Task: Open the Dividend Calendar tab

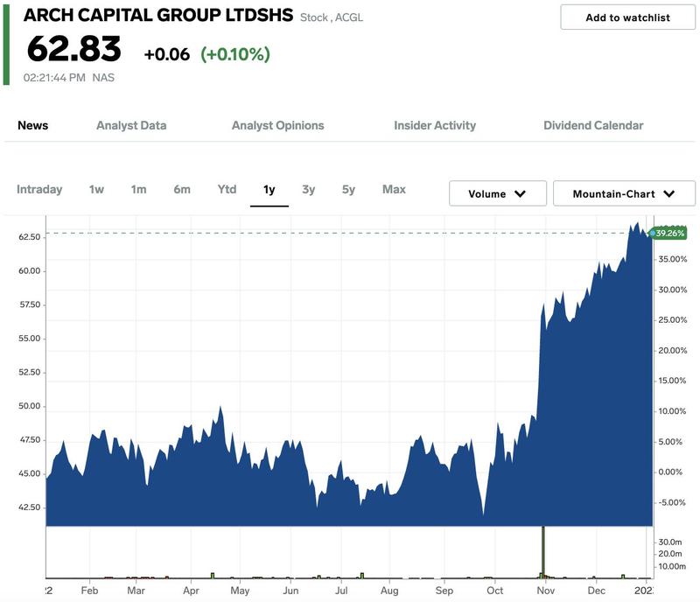Action: click(x=593, y=125)
